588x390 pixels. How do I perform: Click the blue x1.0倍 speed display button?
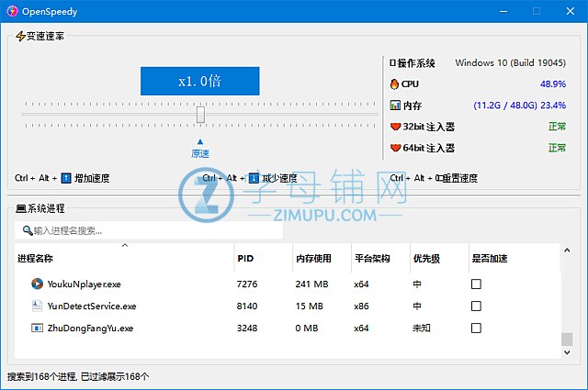click(x=199, y=81)
